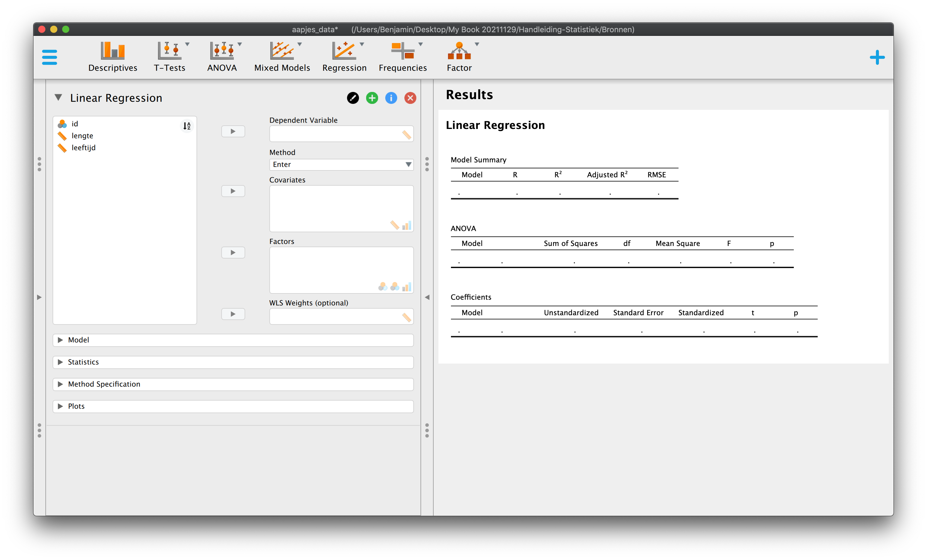The width and height of the screenshot is (927, 560).
Task: Click the A-Z sort variables icon
Action: [x=187, y=126]
